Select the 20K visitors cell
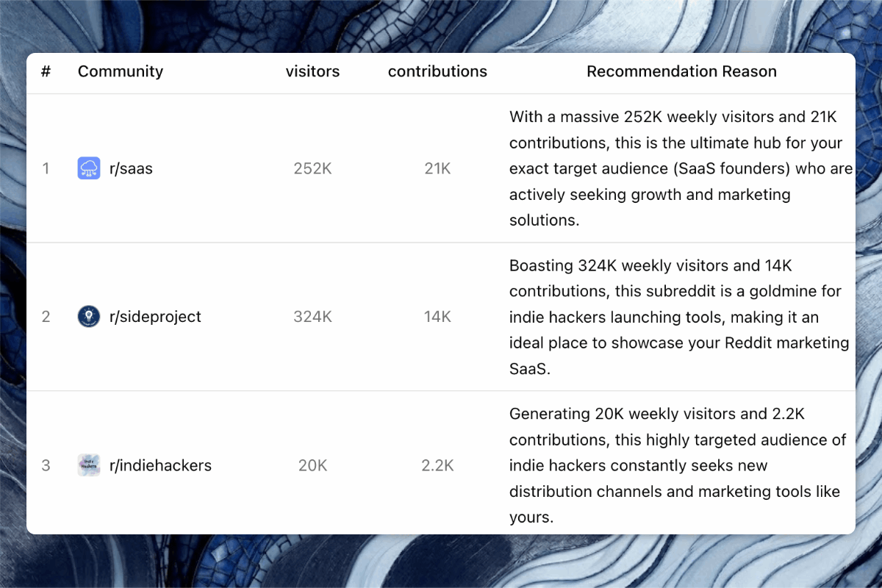The image size is (882, 588). (312, 465)
